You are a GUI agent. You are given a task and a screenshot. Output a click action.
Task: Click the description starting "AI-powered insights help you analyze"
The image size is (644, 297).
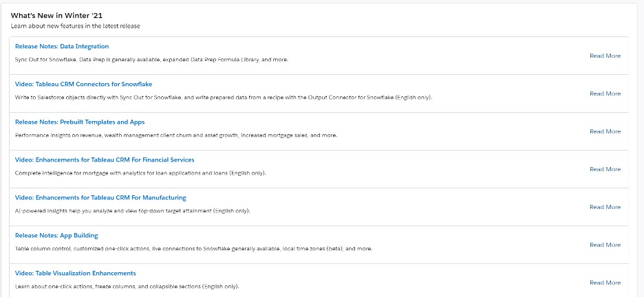click(x=133, y=211)
